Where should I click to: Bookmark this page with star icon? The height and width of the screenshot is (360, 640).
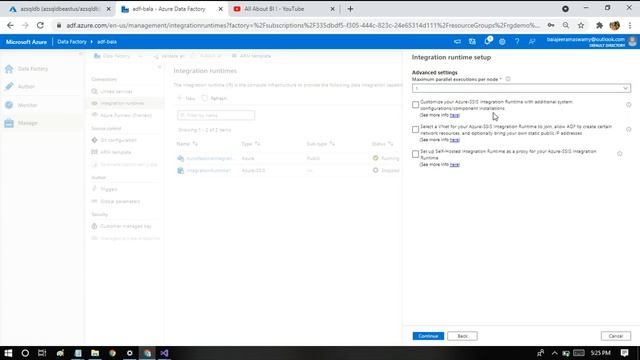[581, 25]
